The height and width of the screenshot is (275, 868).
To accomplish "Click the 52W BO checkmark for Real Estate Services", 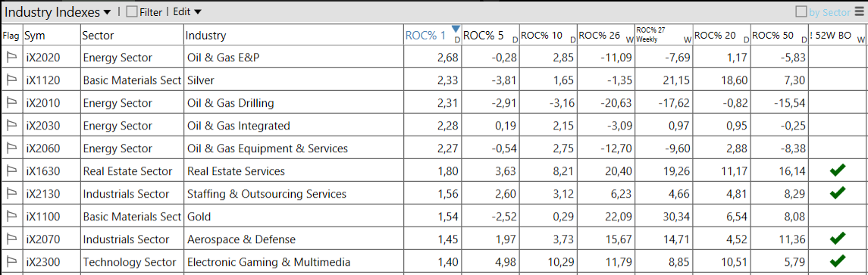I will [838, 170].
